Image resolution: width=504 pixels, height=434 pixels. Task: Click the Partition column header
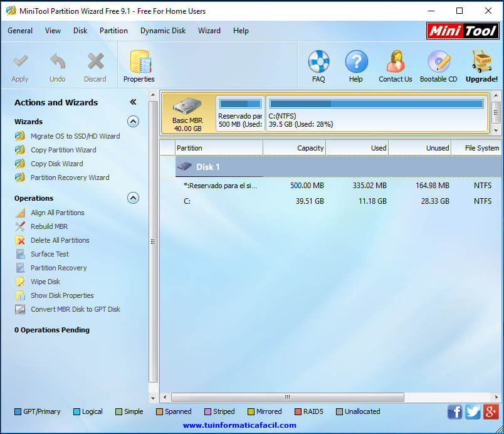(219, 148)
